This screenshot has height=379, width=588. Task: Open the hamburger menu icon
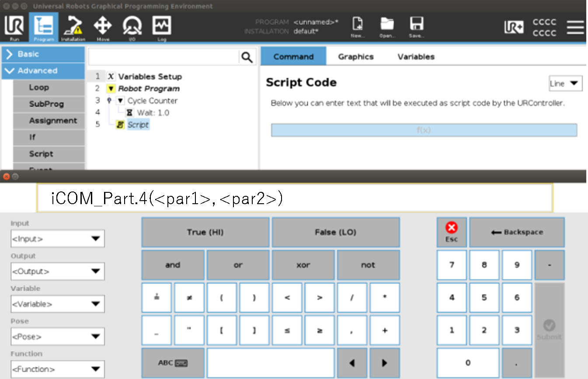pos(575,28)
